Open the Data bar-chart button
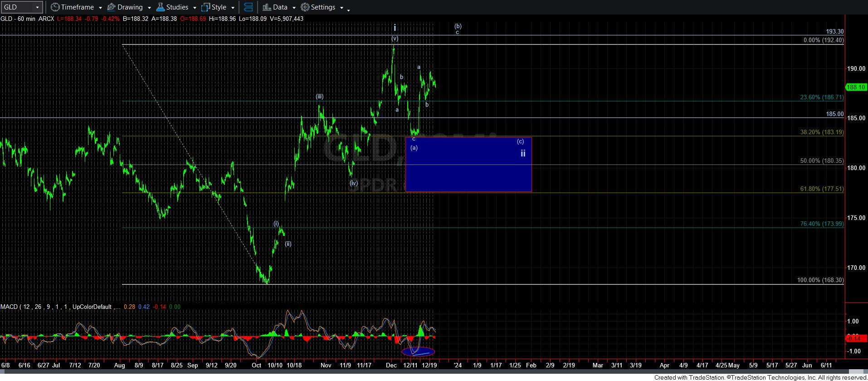The height and width of the screenshot is (381, 868). [x=275, y=7]
